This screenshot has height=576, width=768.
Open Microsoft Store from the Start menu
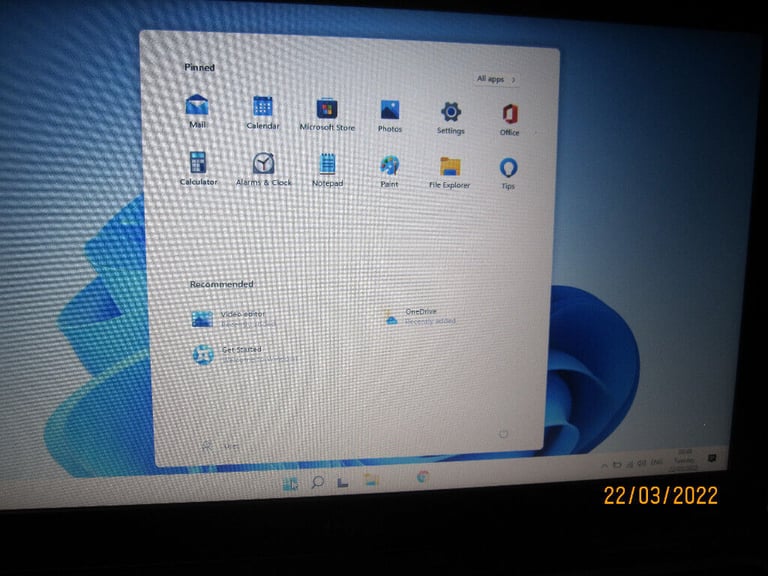(x=327, y=115)
